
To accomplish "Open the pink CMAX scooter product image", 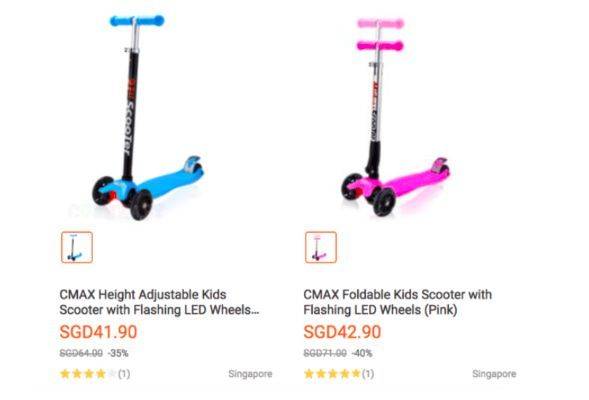I will 395,117.
